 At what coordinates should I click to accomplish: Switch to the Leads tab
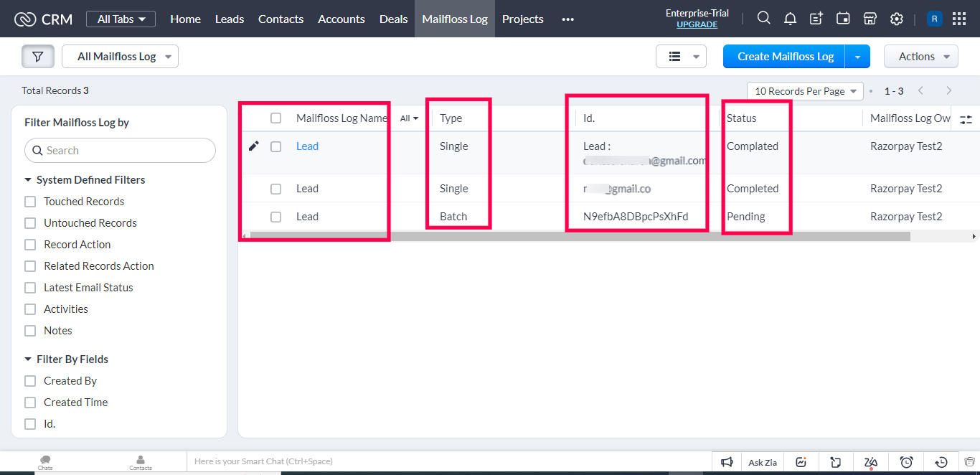[230, 19]
